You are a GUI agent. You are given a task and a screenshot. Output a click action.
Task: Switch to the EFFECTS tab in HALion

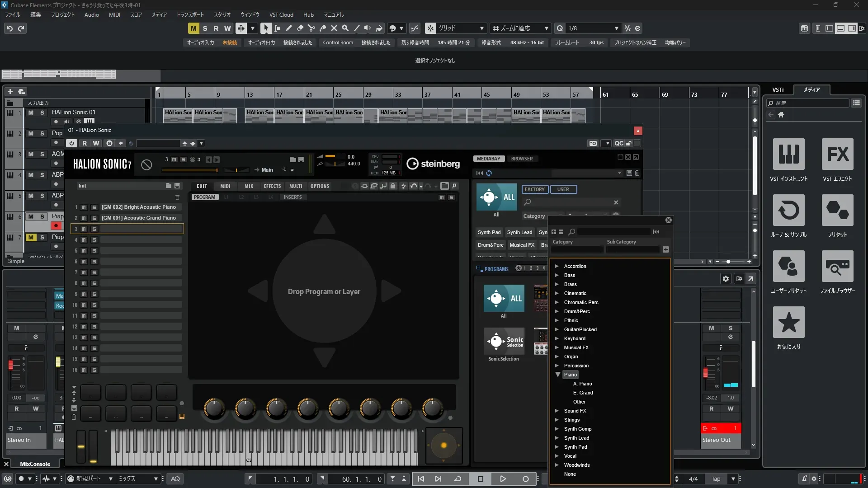pos(272,186)
